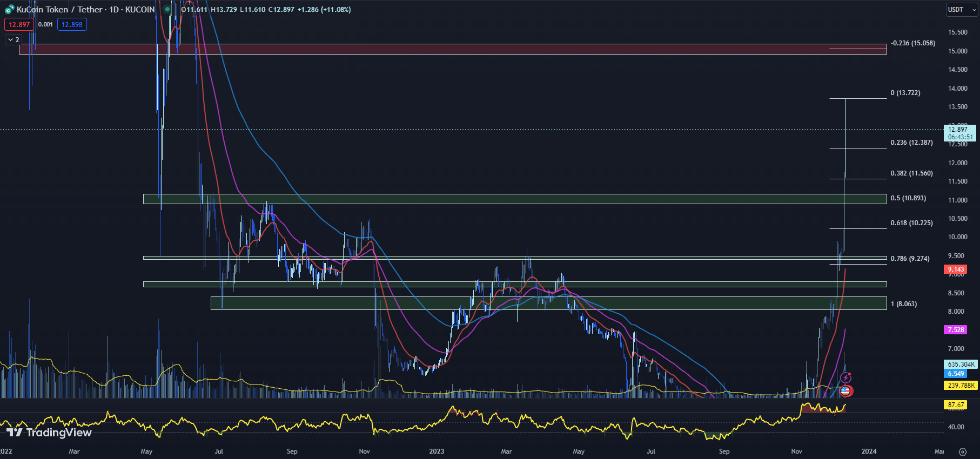
Task: Click the green market status dot
Action: coord(167,9)
